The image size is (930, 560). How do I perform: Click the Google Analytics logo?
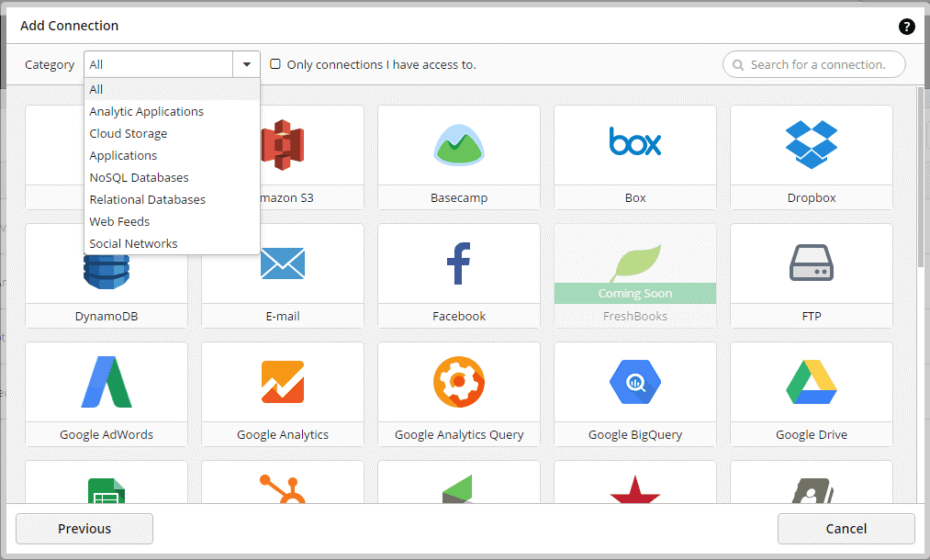pos(283,381)
